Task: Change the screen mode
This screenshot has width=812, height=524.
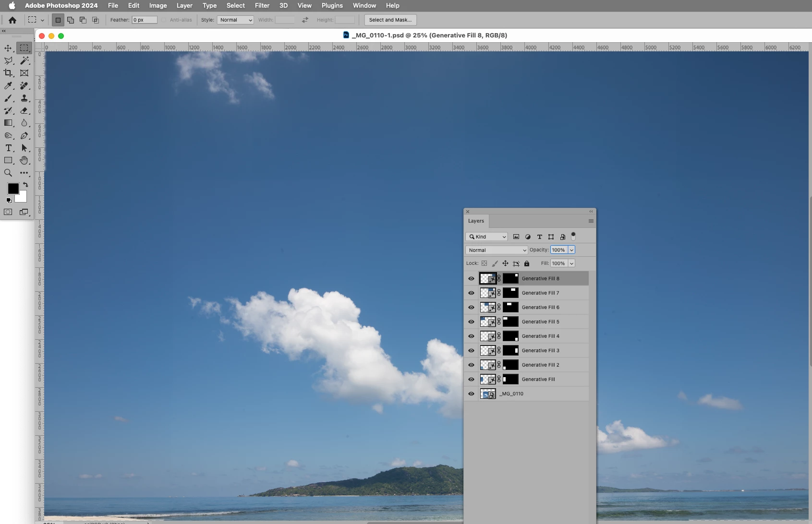Action: point(24,212)
